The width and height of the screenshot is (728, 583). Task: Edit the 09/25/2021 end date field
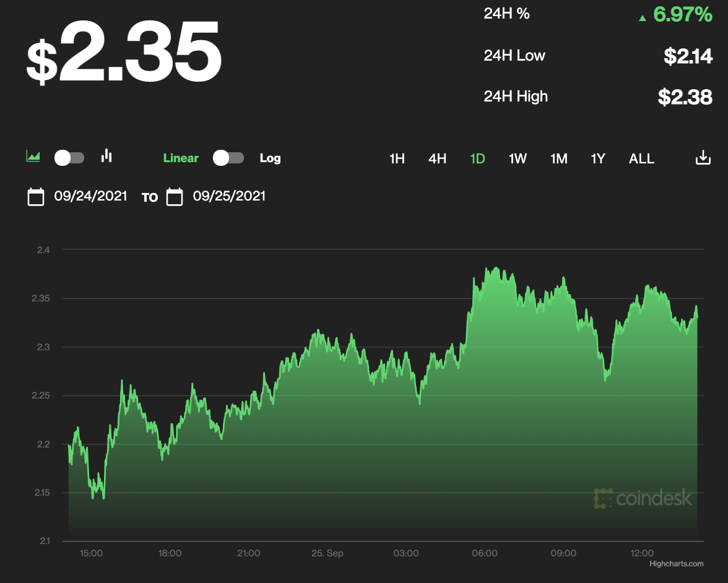pyautogui.click(x=229, y=196)
